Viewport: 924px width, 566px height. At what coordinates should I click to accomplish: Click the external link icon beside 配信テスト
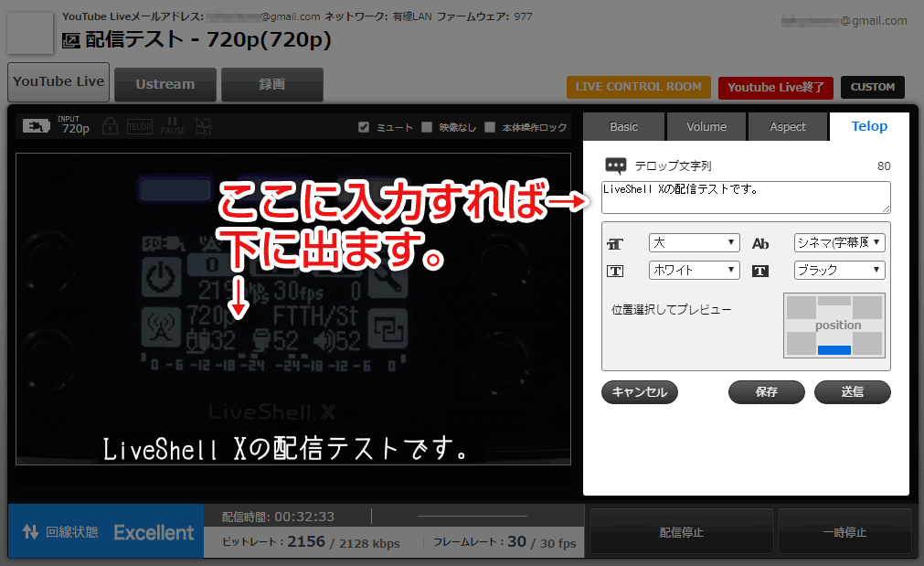70,40
